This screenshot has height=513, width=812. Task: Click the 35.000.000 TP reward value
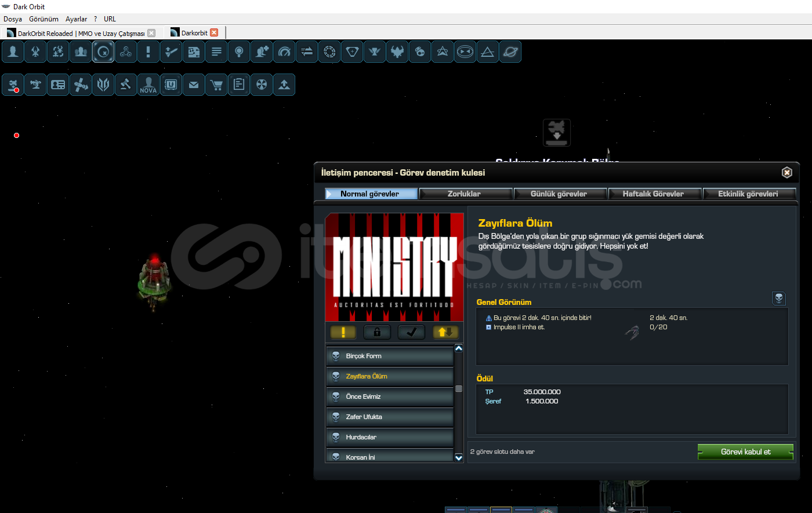pos(542,392)
